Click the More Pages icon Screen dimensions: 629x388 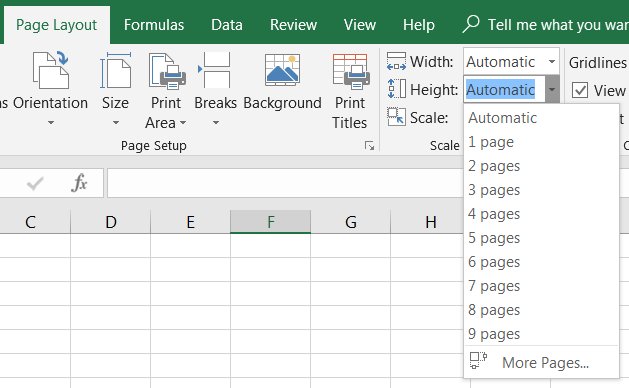coord(478,361)
